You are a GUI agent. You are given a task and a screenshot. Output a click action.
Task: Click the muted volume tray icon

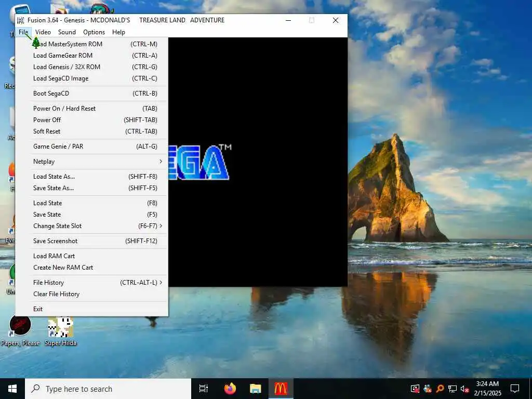point(465,389)
